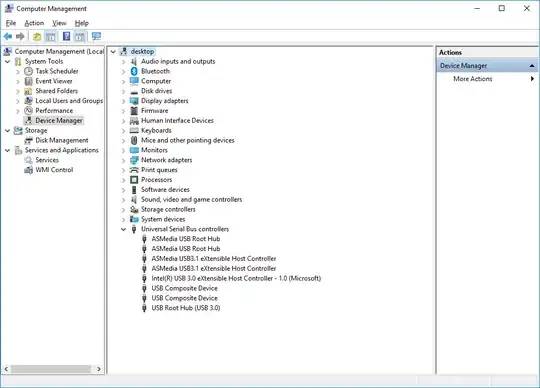Screen dimensions: 540x388
Task: Open the Action menu
Action: [x=34, y=23]
